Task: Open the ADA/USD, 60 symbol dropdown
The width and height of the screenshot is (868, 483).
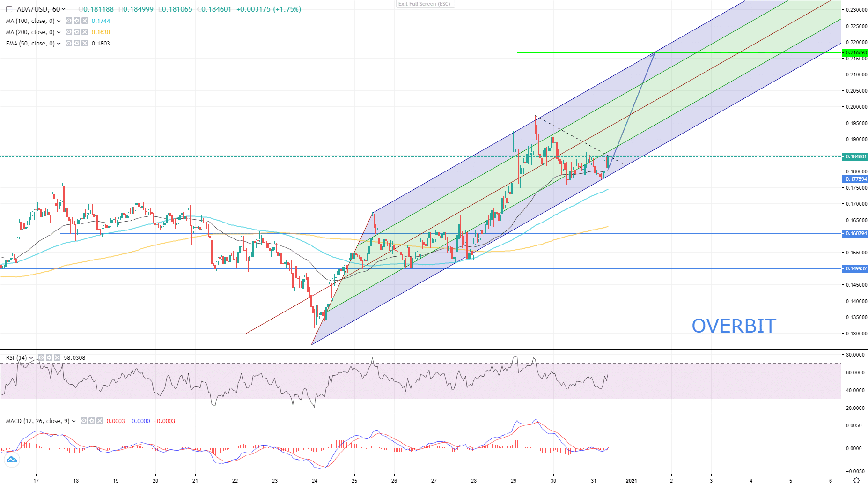Action: point(64,9)
